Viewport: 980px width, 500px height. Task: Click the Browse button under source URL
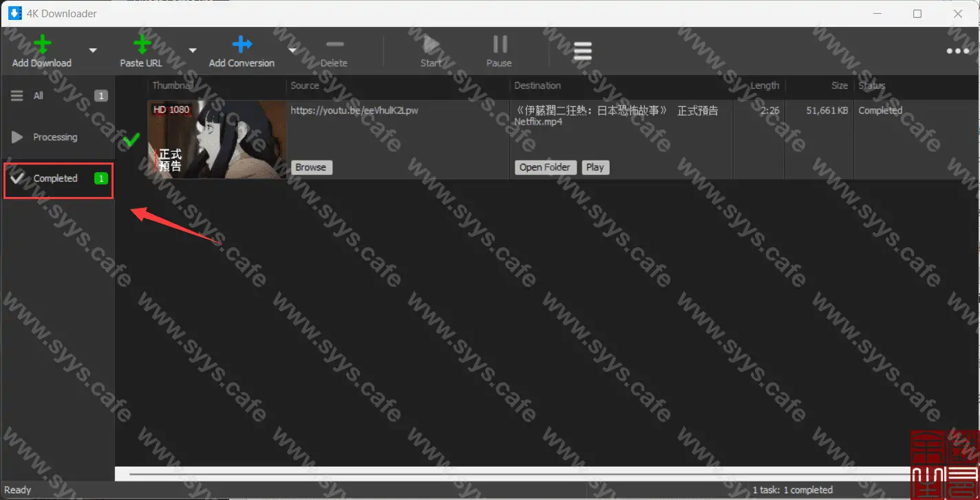pyautogui.click(x=310, y=167)
